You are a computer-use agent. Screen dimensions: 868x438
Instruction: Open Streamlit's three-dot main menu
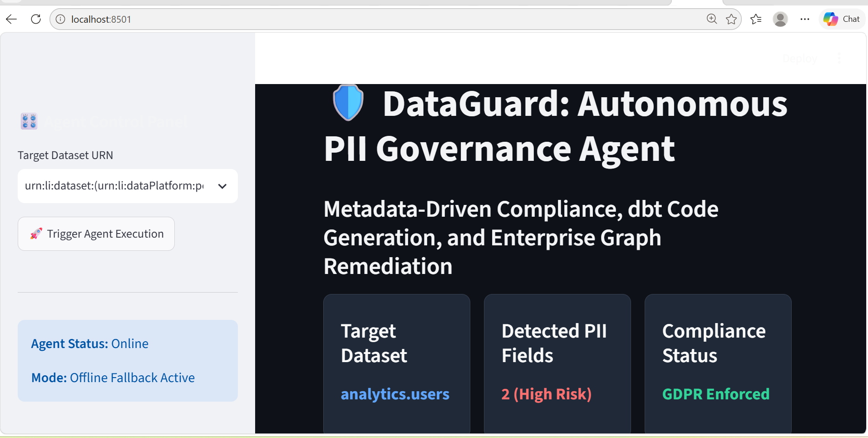pyautogui.click(x=839, y=58)
